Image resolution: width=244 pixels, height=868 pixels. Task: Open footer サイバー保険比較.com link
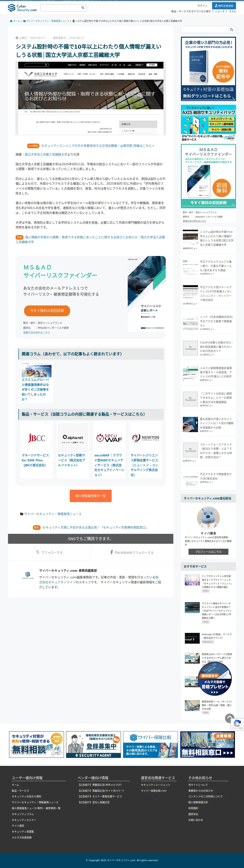click(154, 791)
